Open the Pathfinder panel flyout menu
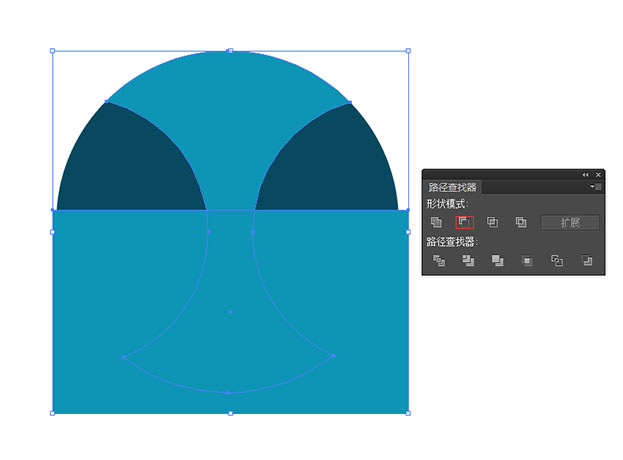623x460 pixels. click(x=595, y=187)
